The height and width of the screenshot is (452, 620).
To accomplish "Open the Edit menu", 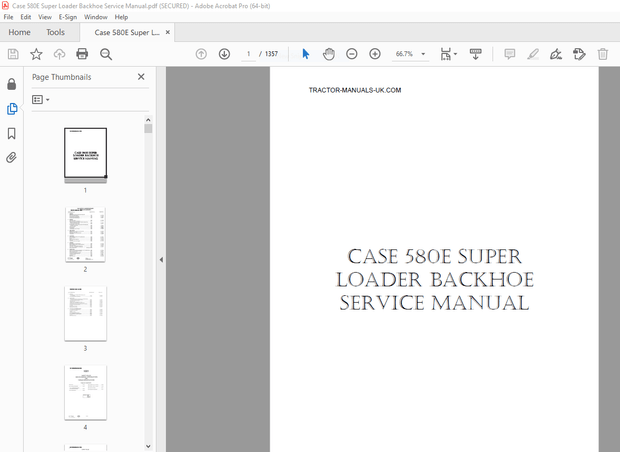I will click(x=26, y=17).
